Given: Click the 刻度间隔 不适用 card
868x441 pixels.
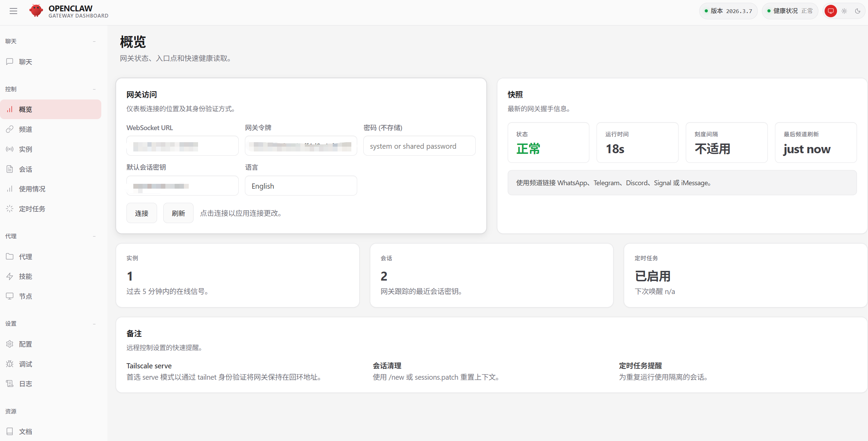Looking at the screenshot, I should click(x=726, y=143).
